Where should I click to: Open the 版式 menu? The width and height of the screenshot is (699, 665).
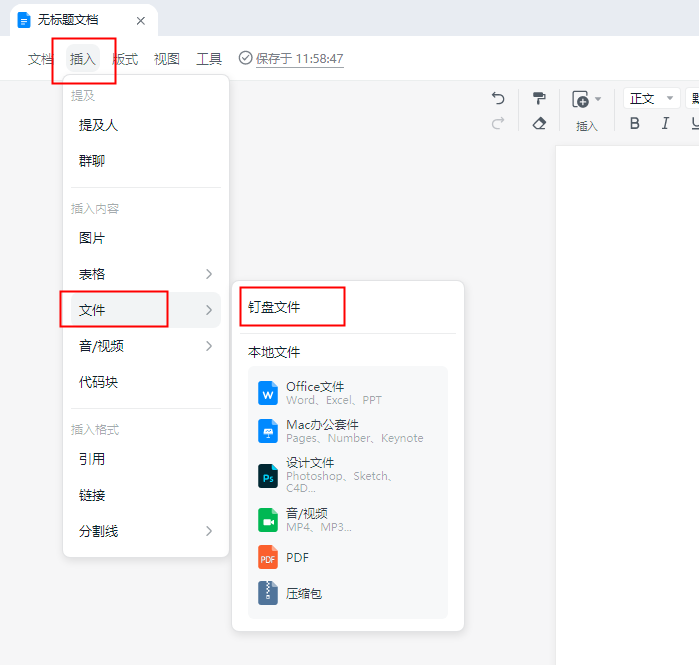[125, 59]
